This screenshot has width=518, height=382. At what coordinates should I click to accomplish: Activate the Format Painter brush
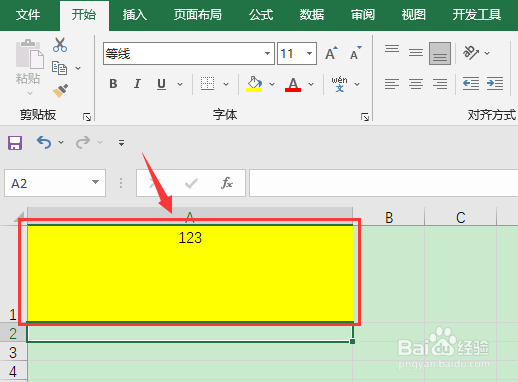pyautogui.click(x=60, y=90)
